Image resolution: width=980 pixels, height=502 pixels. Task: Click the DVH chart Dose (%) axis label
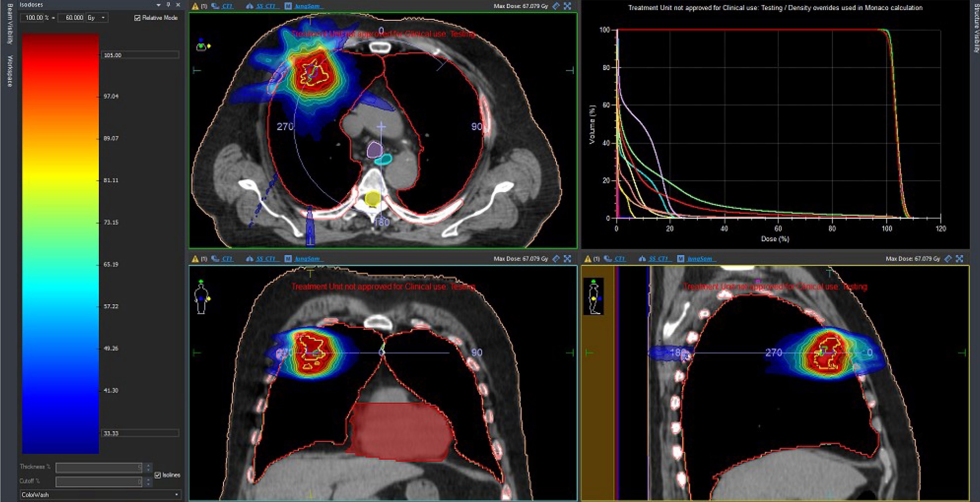coord(775,239)
